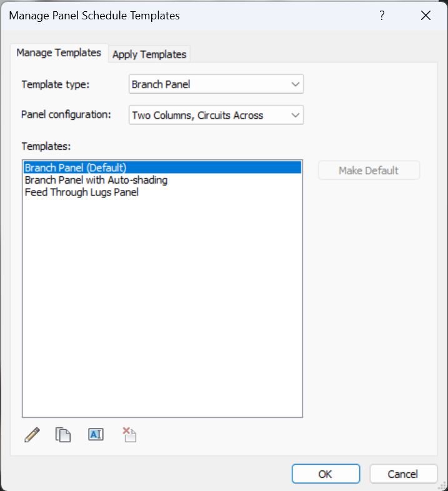Click the Rename template icon

tap(96, 435)
